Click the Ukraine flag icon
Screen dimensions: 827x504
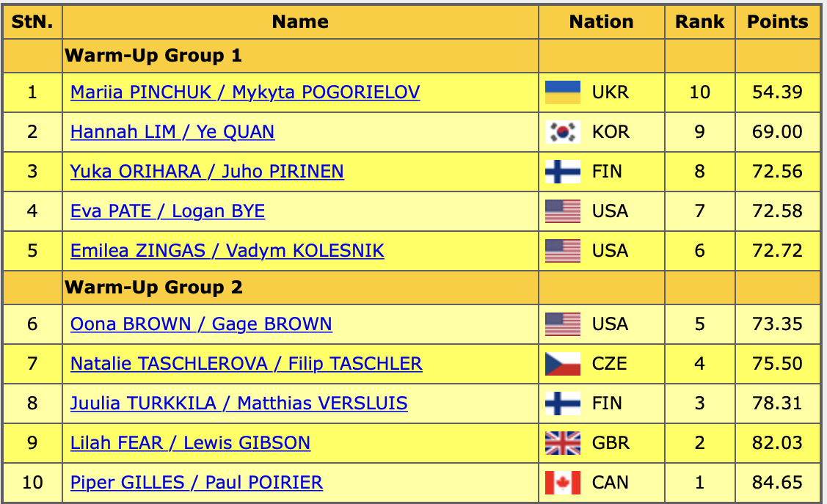pos(563,92)
